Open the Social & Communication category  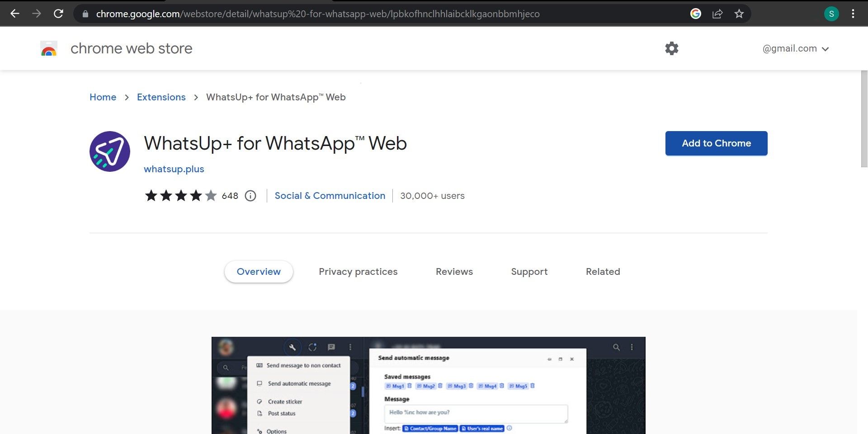tap(330, 195)
